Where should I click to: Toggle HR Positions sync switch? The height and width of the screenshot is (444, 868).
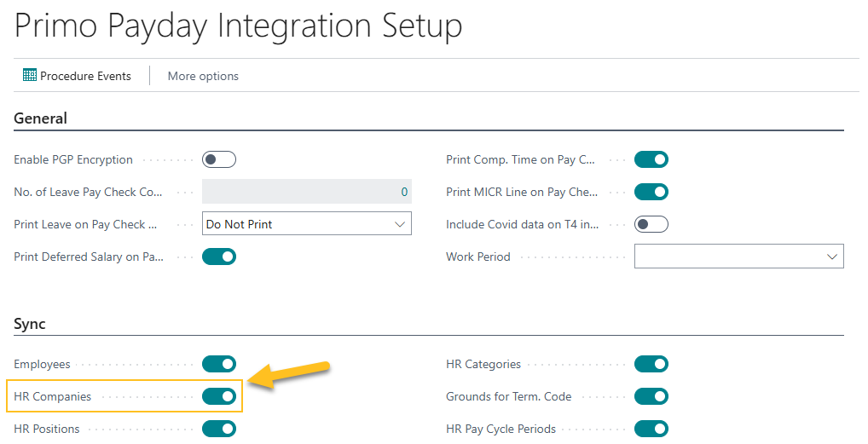[219, 429]
